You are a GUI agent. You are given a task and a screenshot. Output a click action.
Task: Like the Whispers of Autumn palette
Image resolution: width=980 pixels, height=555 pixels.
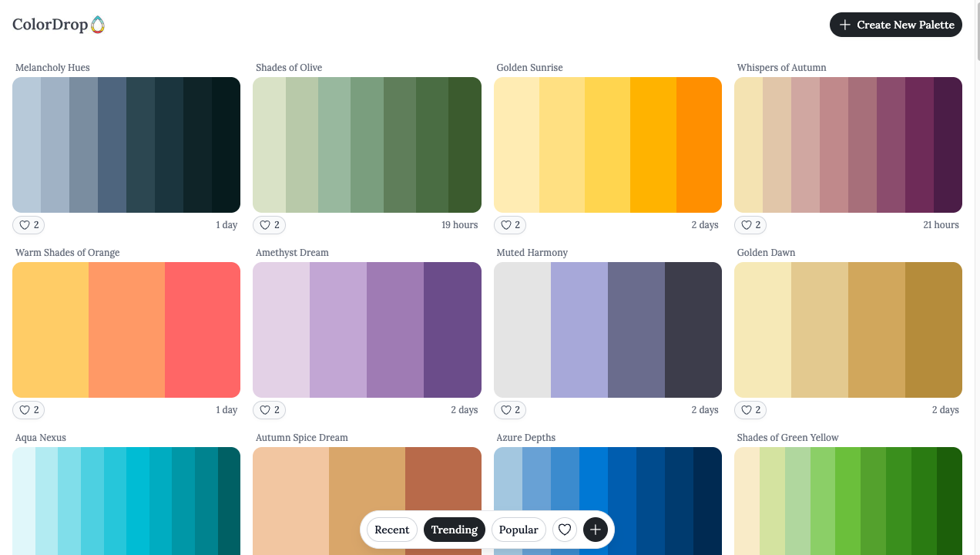750,225
